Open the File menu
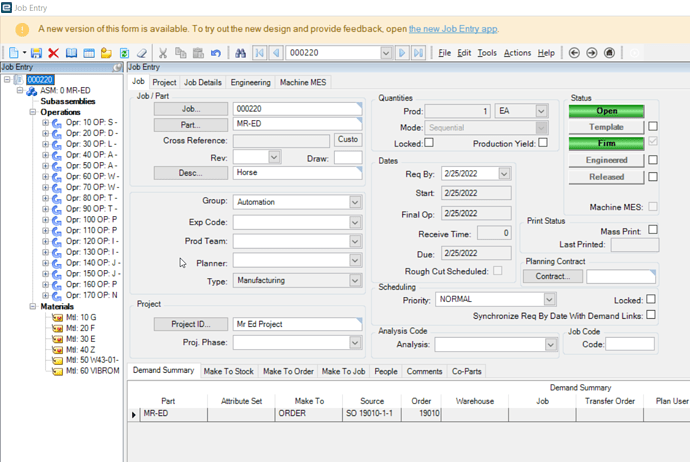This screenshot has height=462, width=690. [x=444, y=53]
